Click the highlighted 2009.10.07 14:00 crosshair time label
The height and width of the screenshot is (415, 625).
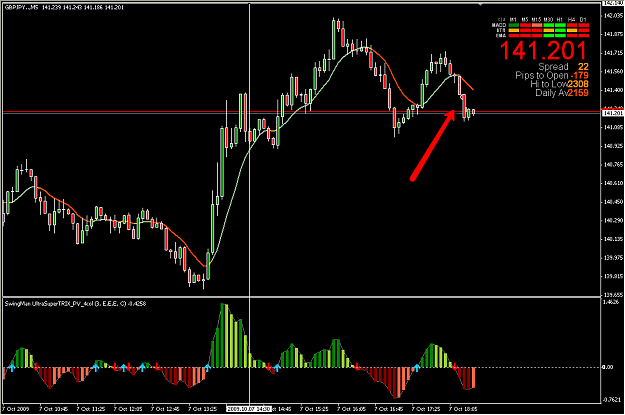(250, 409)
